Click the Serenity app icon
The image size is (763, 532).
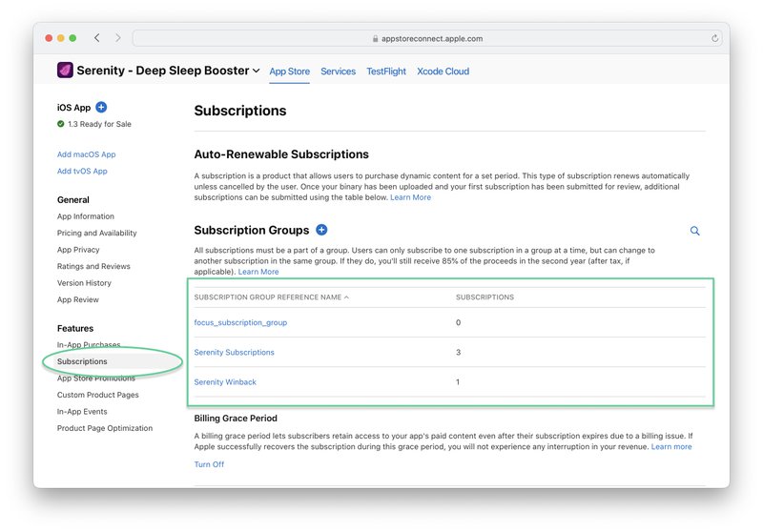(65, 70)
